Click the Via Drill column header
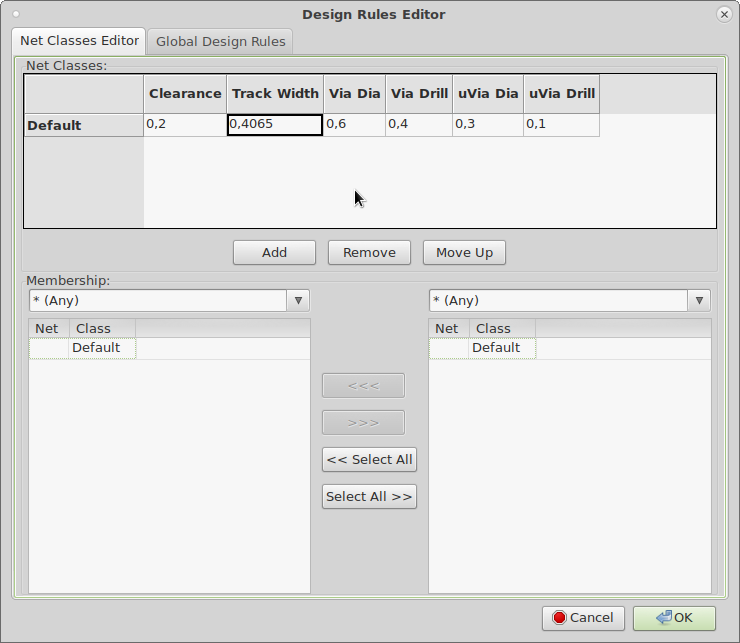This screenshot has width=740, height=643. (419, 93)
